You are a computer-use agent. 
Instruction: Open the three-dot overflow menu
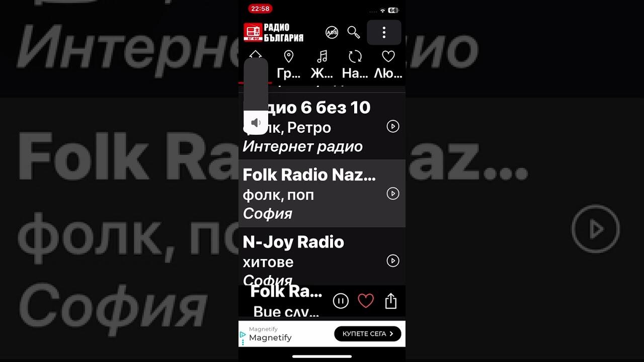[384, 33]
